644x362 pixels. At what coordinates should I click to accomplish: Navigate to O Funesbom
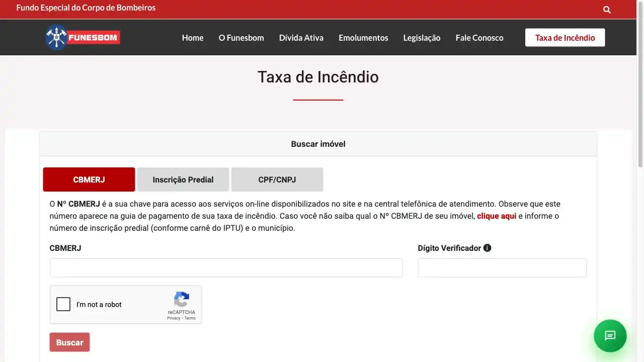pyautogui.click(x=241, y=38)
